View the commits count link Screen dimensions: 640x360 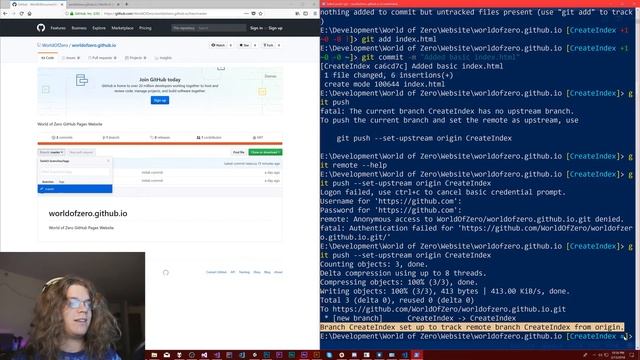62,138
